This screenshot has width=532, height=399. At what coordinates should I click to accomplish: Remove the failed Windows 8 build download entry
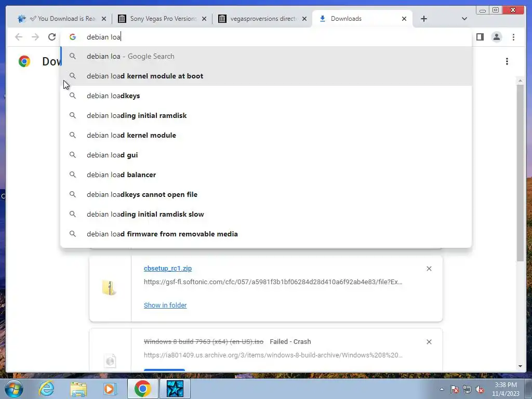pos(429,342)
